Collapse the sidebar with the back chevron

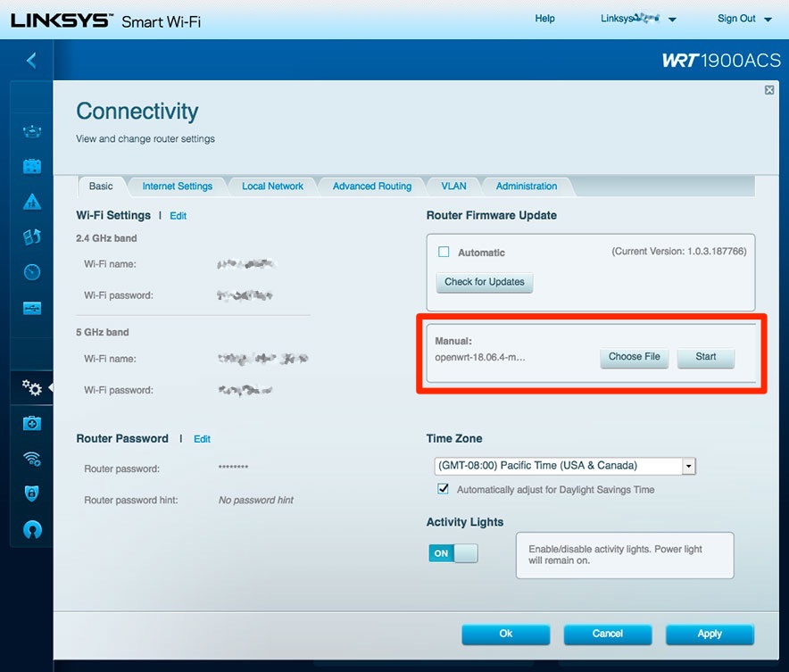click(31, 61)
